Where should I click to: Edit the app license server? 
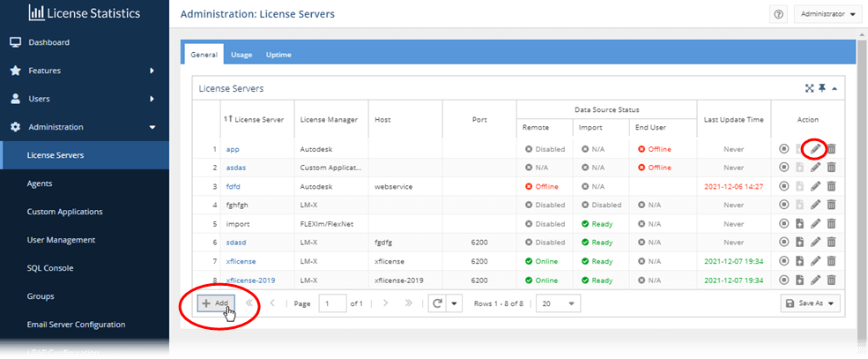815,149
